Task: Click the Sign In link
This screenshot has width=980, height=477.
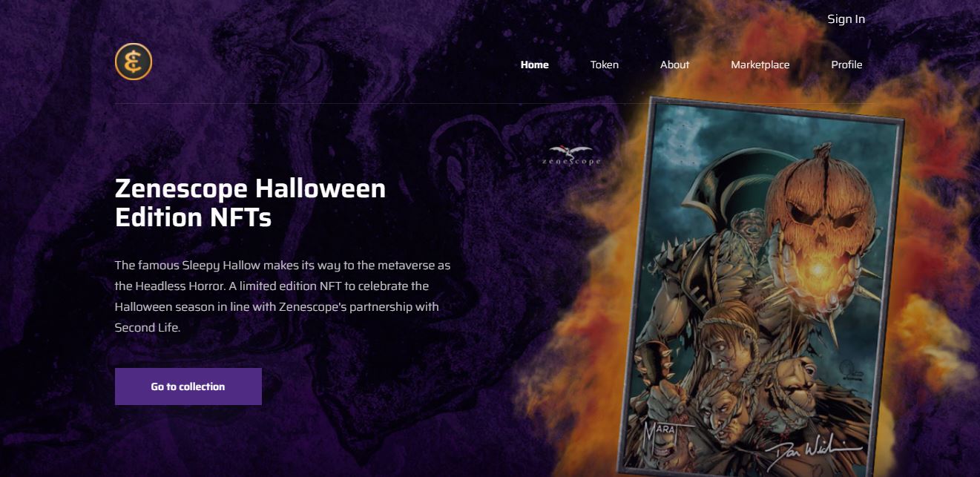Action: pyautogui.click(x=846, y=19)
